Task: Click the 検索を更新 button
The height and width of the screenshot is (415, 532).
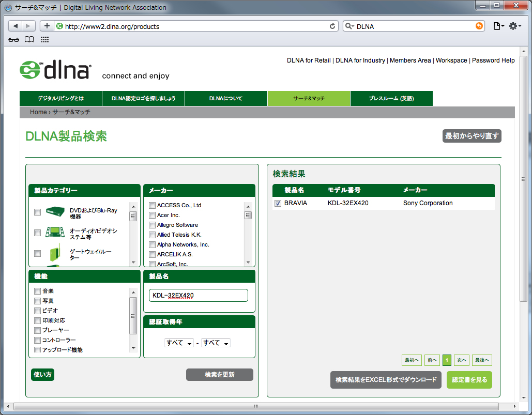Action: pyautogui.click(x=220, y=375)
